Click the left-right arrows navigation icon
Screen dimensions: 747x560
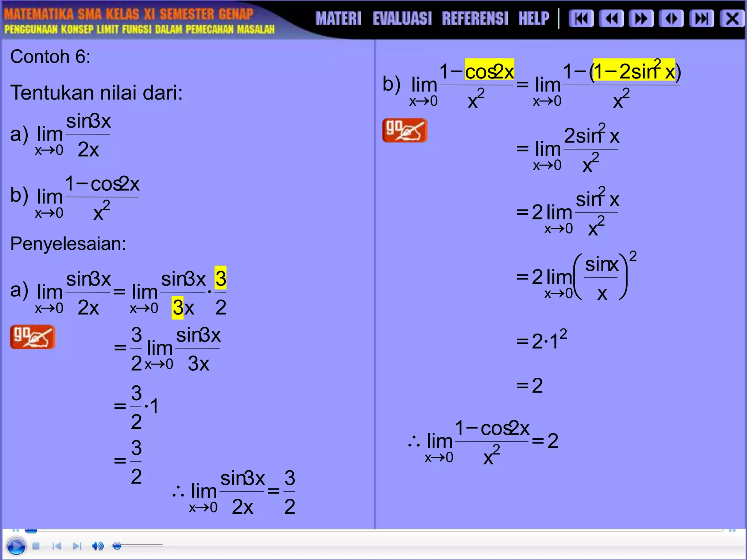coord(671,19)
